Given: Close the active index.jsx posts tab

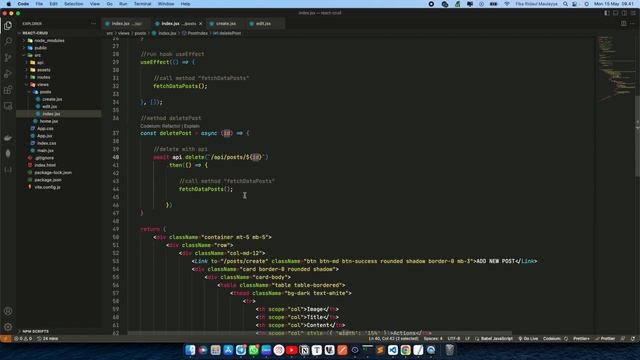Looking at the screenshot, I should point(200,24).
